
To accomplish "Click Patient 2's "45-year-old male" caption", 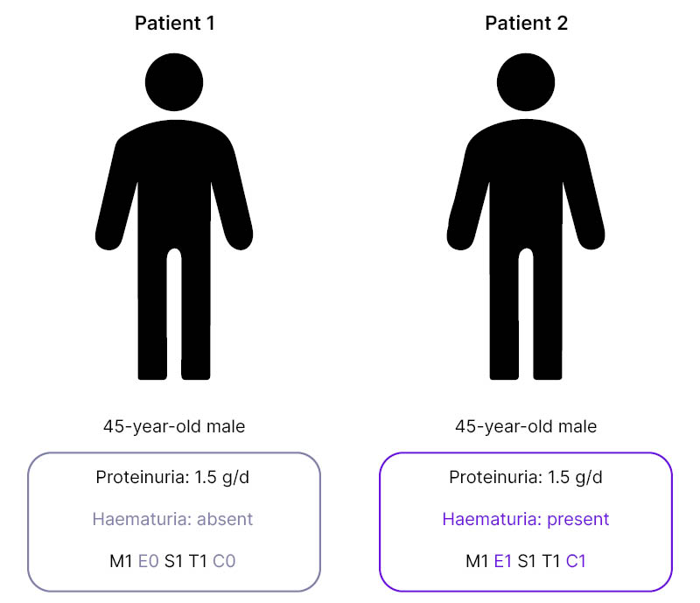I will tap(526, 427).
